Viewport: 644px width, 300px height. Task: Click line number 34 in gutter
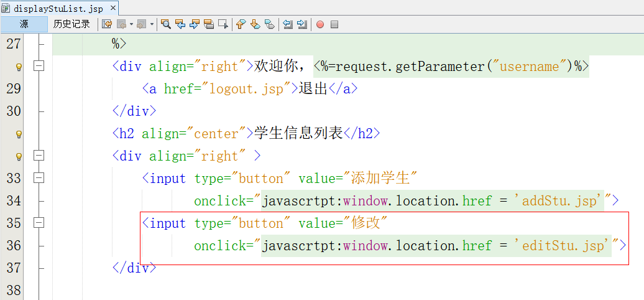[14, 200]
